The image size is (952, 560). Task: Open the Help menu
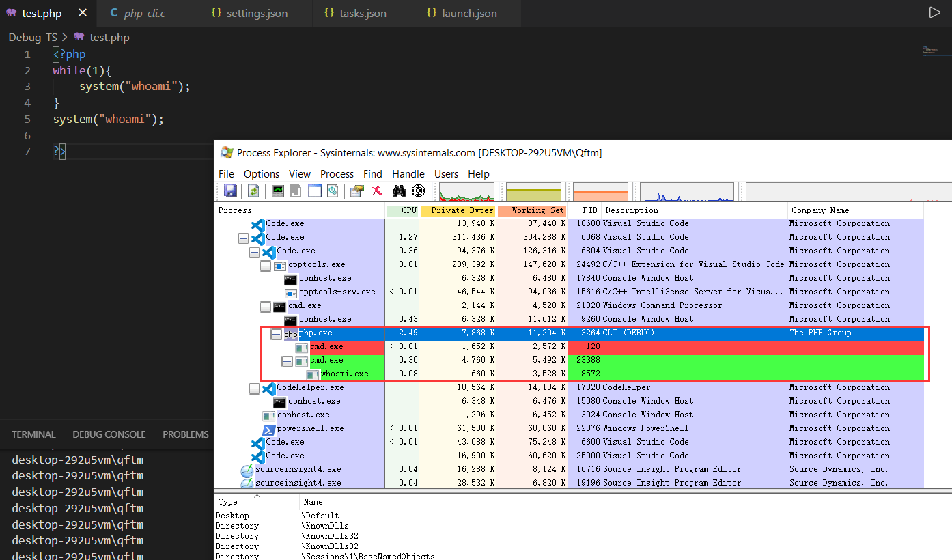(479, 174)
